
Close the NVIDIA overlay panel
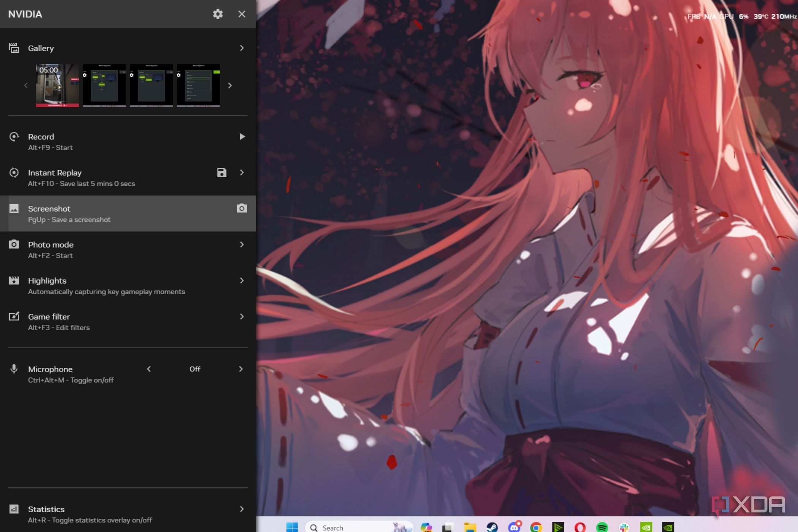coord(242,14)
